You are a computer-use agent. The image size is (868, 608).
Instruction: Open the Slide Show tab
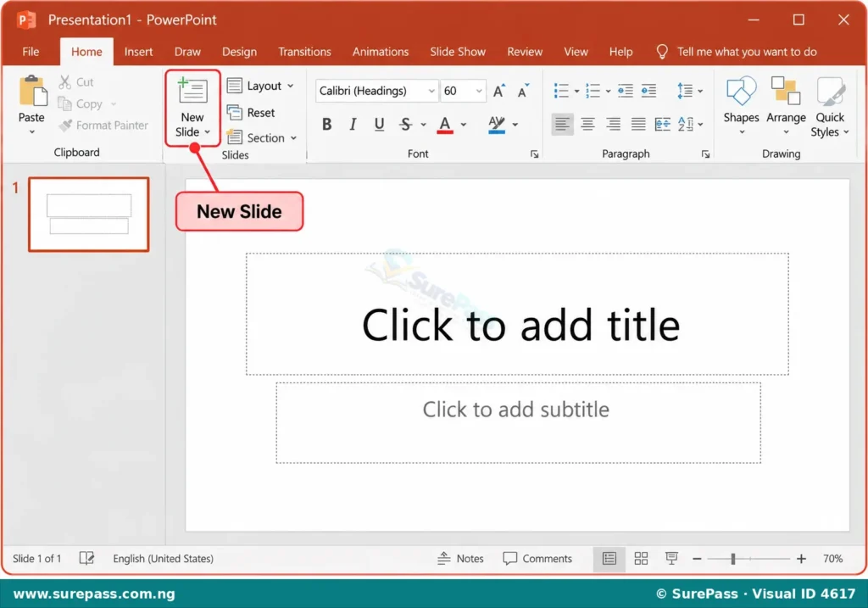[458, 52]
